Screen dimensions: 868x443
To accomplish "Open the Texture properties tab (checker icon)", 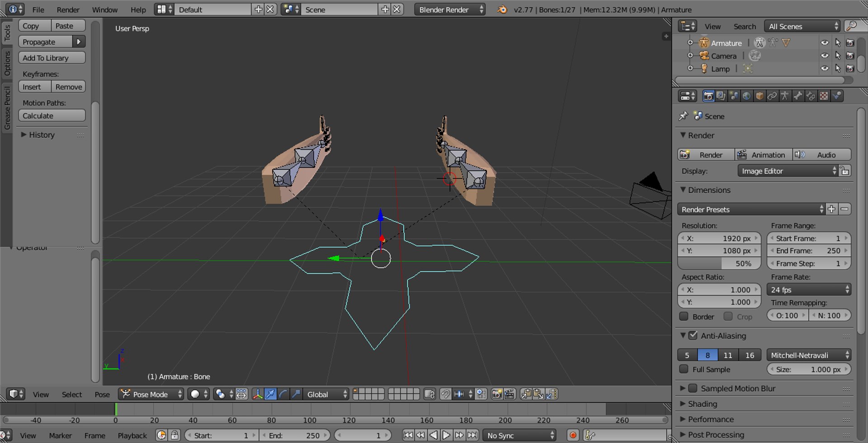I will click(x=824, y=96).
